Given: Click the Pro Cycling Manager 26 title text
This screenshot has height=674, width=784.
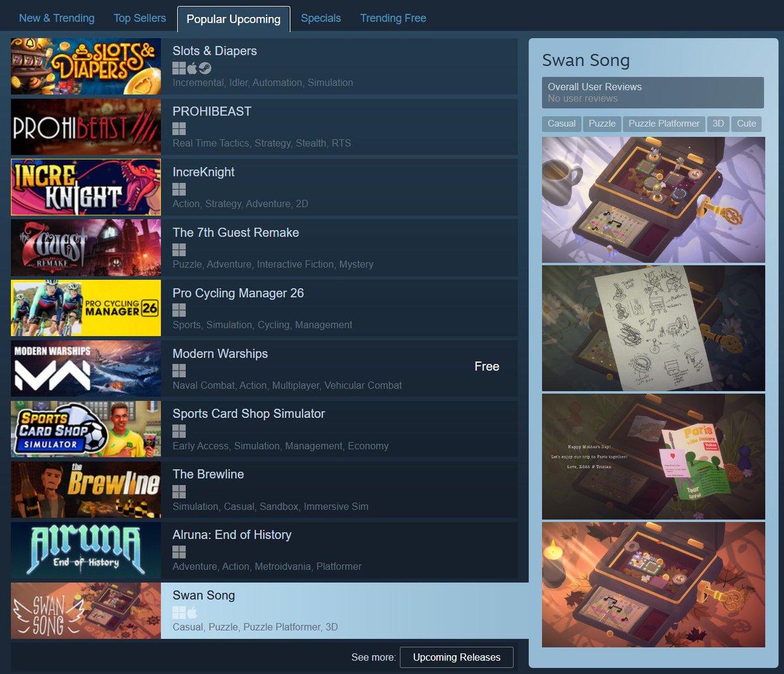Looking at the screenshot, I should 238,293.
